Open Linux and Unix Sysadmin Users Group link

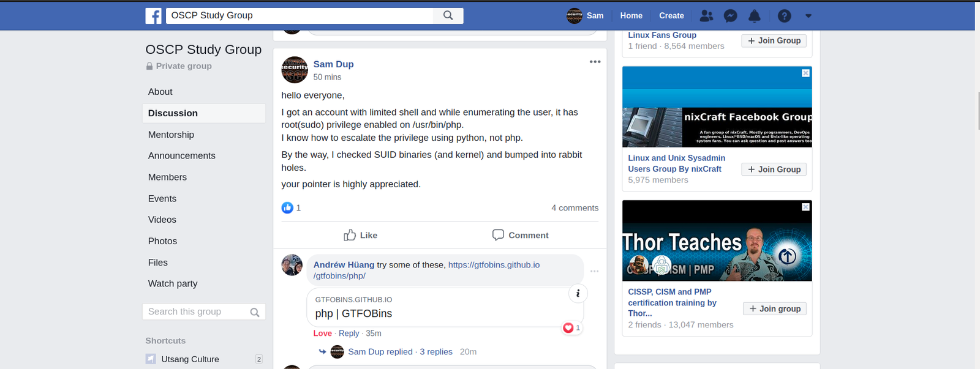(676, 163)
